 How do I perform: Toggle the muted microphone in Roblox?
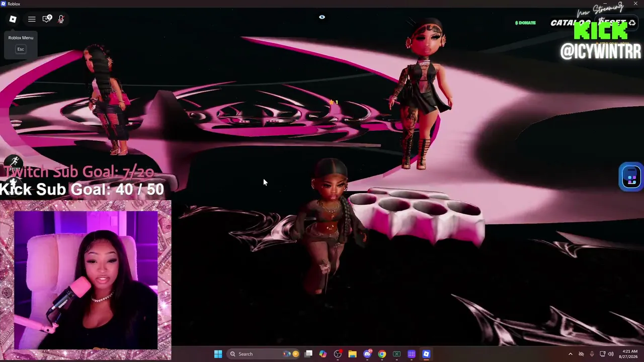[61, 19]
